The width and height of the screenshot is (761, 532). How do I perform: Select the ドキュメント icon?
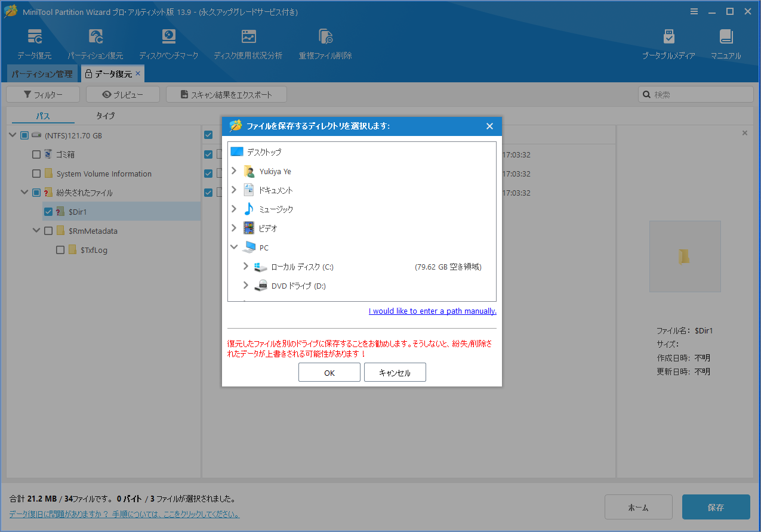(249, 190)
